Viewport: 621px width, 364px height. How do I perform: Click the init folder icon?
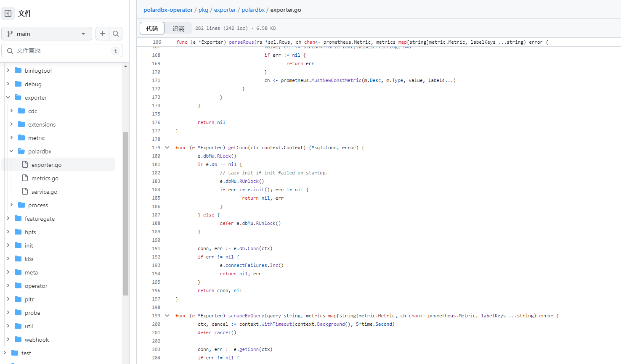click(18, 245)
